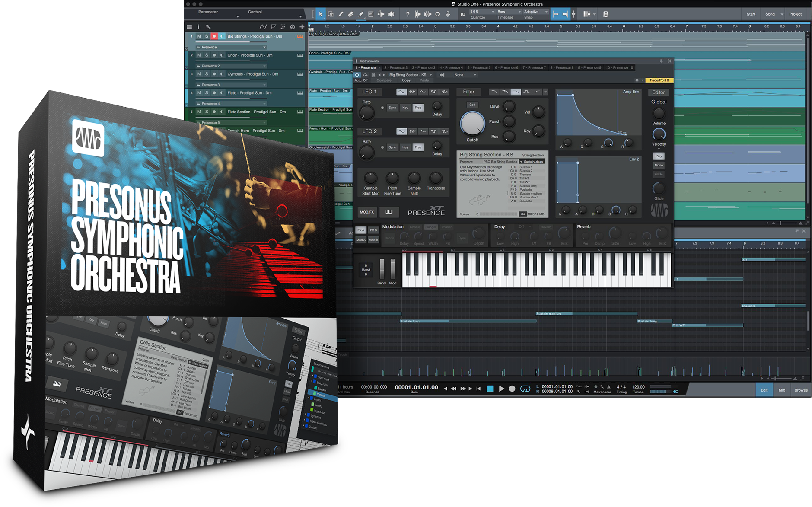
Task: Toggle the Soft filter button
Action: (472, 105)
